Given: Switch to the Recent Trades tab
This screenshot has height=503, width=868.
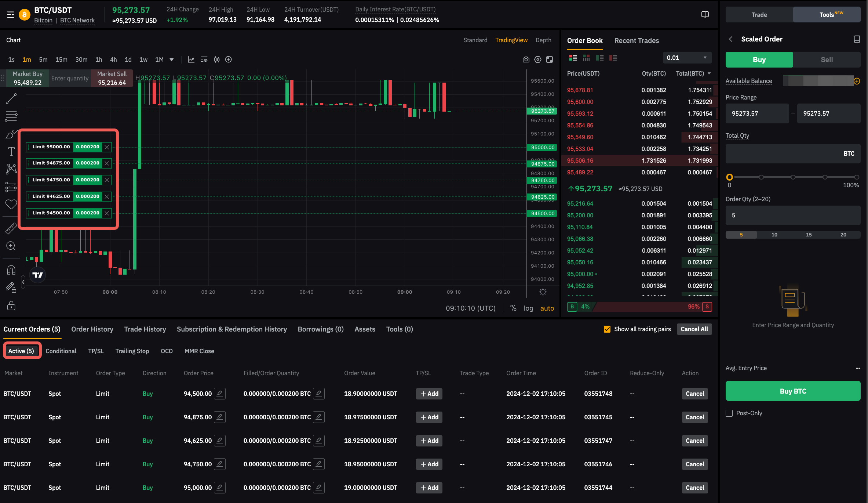Looking at the screenshot, I should pos(636,40).
